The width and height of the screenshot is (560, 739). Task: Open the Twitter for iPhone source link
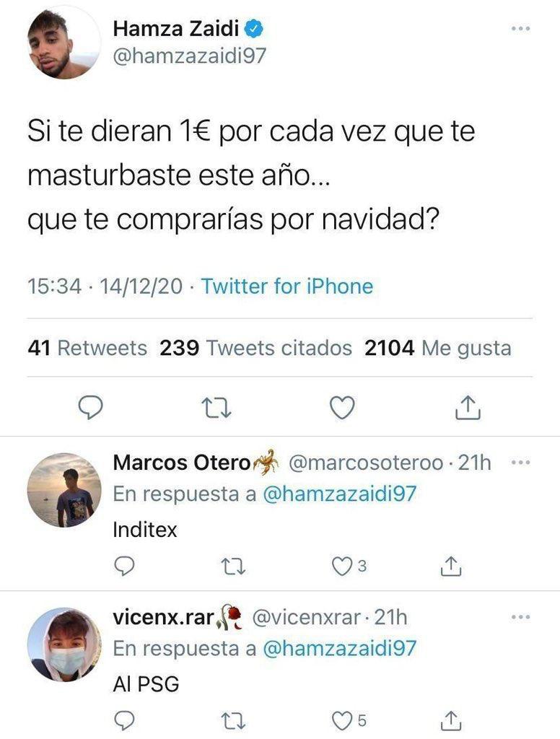(x=287, y=286)
